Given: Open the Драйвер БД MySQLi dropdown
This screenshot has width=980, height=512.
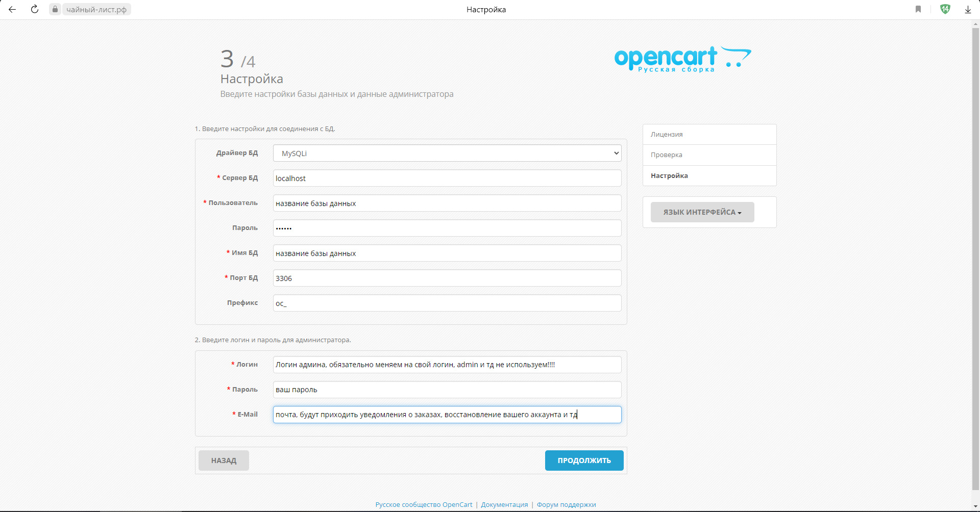Looking at the screenshot, I should click(447, 153).
